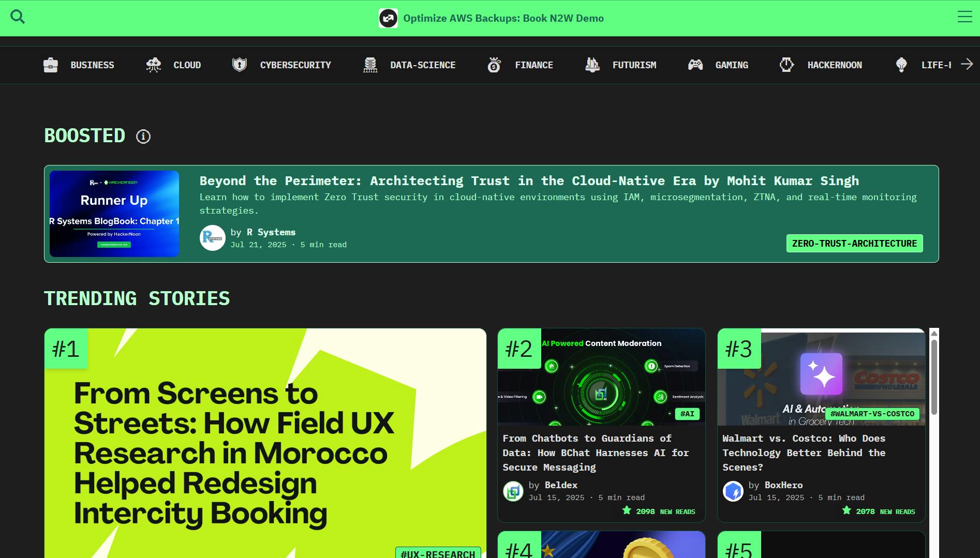Click the R Systems author avatar
Screen dimensions: 980x558
coord(212,238)
